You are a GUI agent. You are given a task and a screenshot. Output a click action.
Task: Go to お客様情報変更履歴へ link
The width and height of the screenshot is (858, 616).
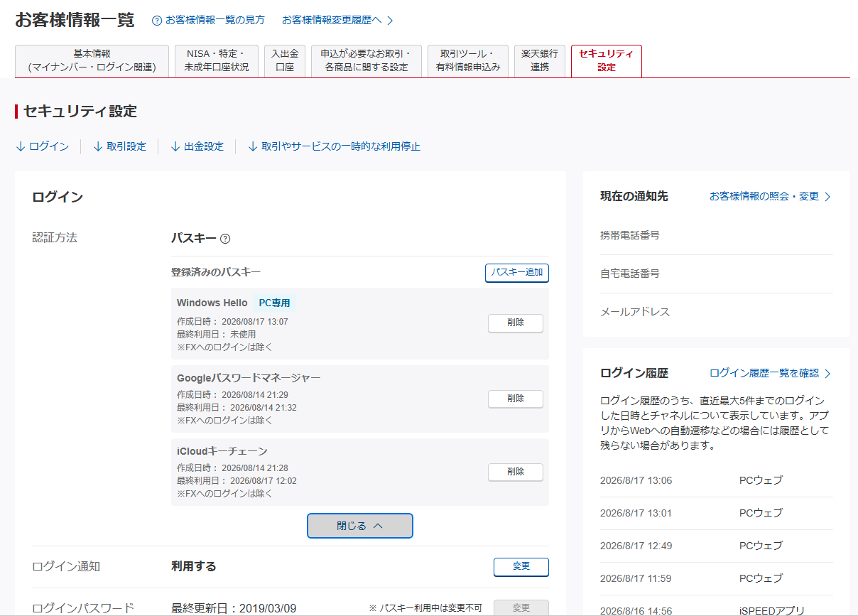click(x=332, y=21)
